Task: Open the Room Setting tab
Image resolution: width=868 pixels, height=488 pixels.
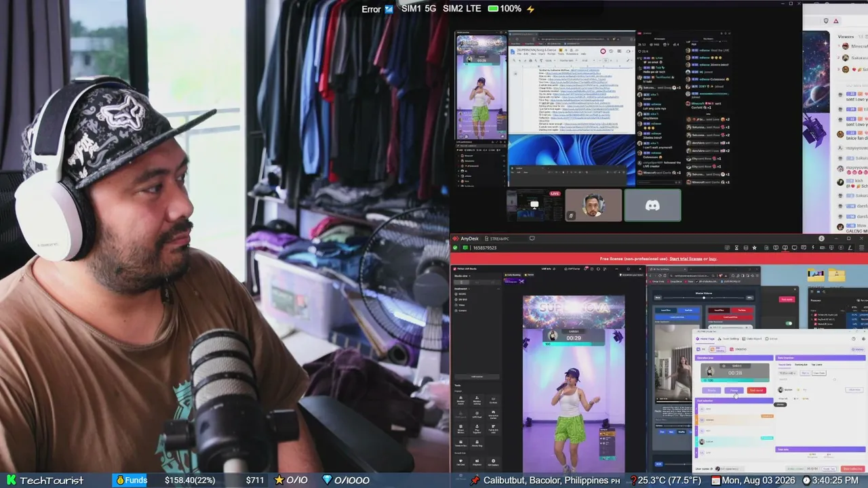Action: (730, 339)
